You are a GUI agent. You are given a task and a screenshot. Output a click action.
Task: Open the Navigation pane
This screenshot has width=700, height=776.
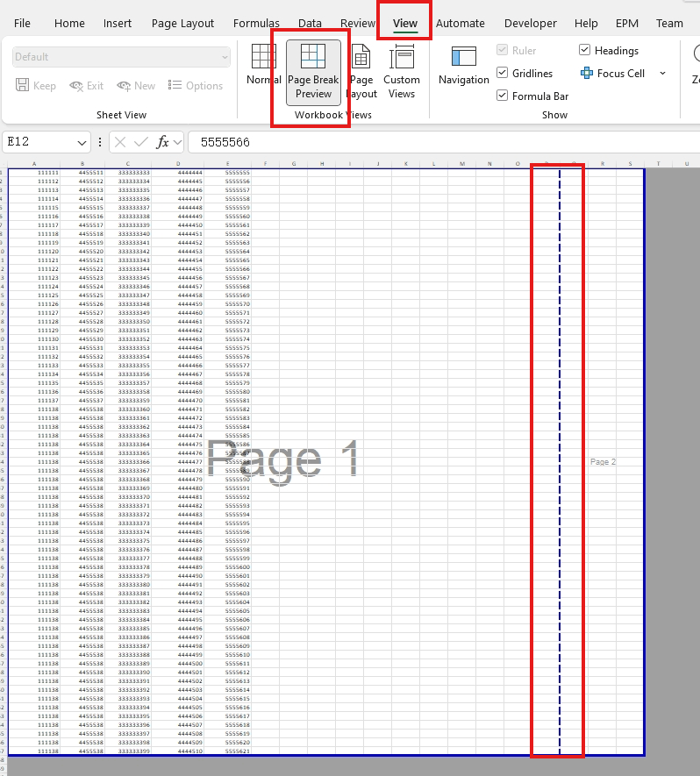point(463,66)
